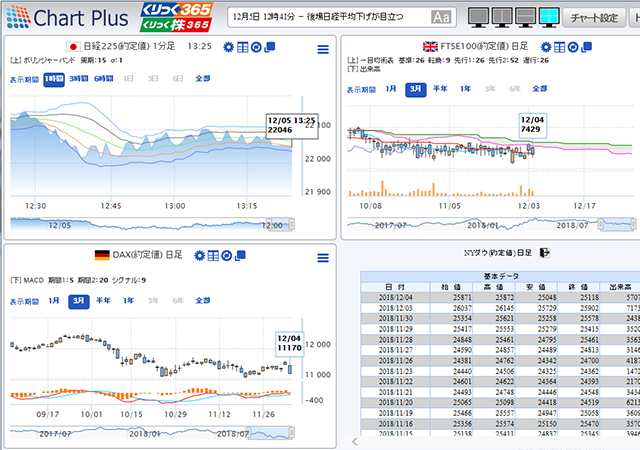Select 半年 display period on FTSE100 chart

click(x=440, y=89)
